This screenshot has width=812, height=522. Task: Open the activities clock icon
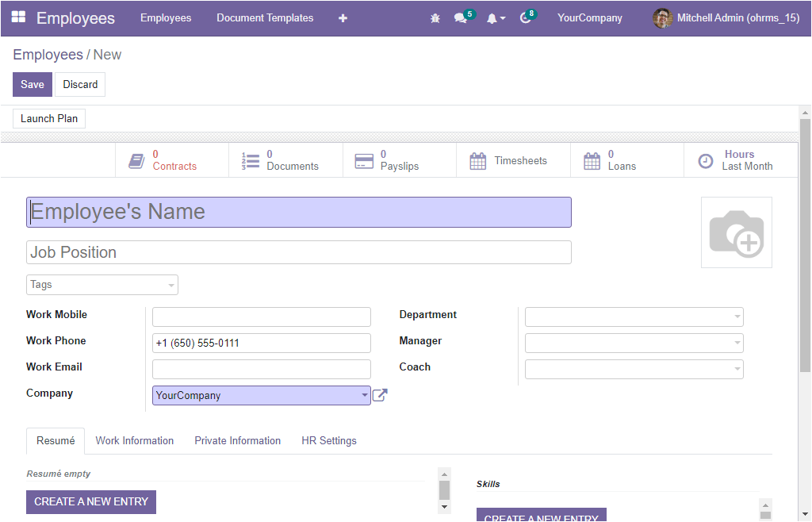pos(525,18)
